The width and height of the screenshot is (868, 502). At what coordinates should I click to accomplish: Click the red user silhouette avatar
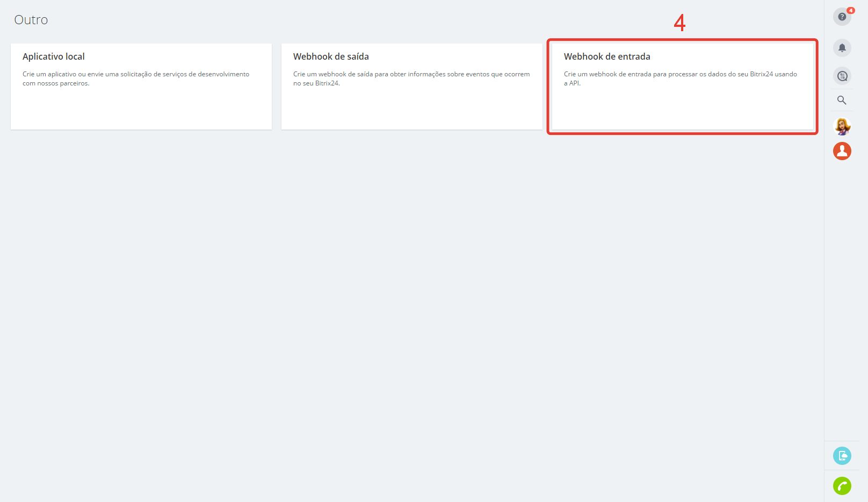(842, 151)
